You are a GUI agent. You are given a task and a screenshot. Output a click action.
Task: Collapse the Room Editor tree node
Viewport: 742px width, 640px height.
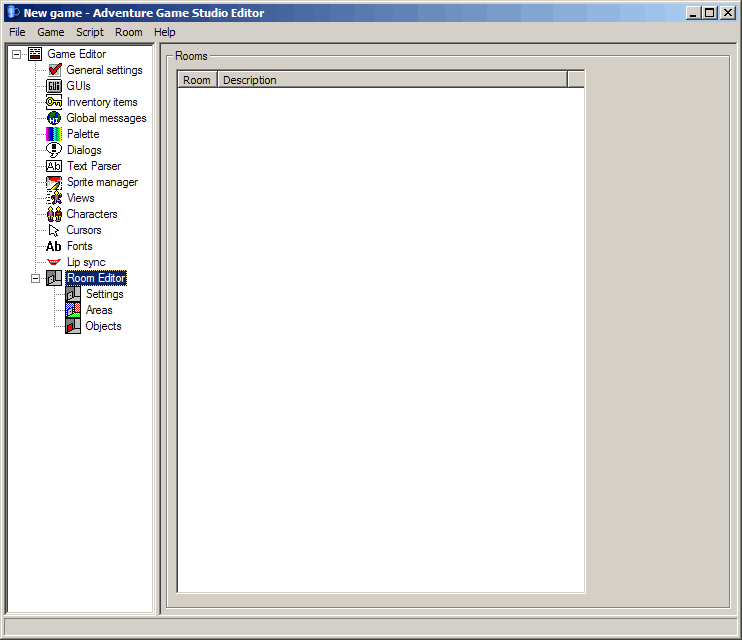pyautogui.click(x=35, y=279)
